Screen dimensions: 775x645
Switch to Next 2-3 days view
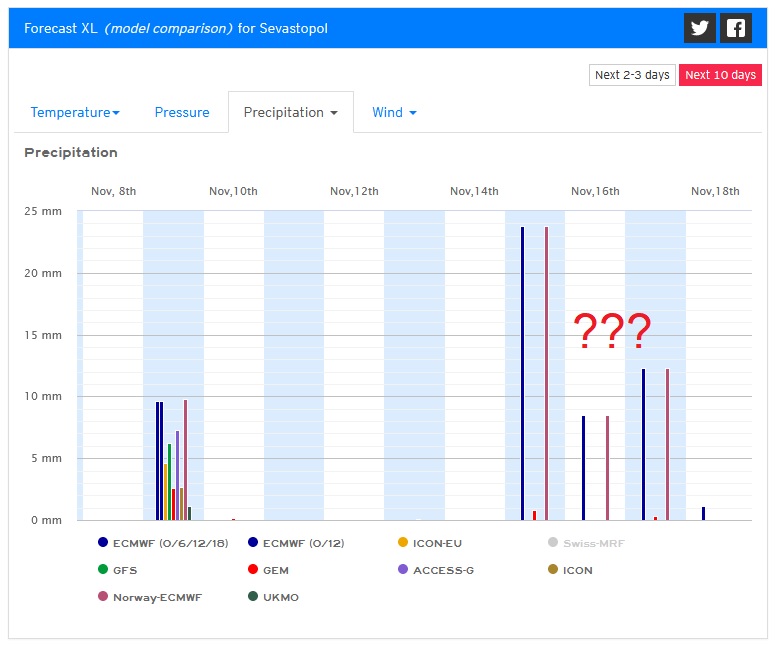(632, 75)
